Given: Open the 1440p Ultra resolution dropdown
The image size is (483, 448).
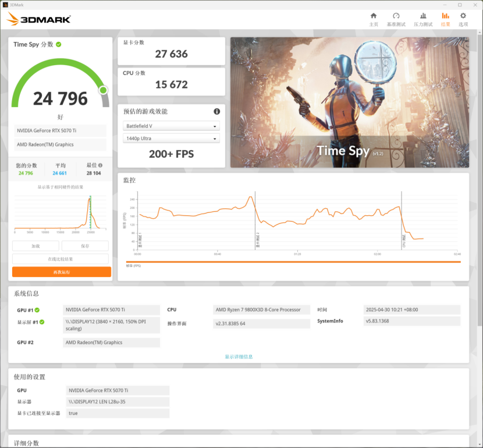Looking at the screenshot, I should point(171,138).
